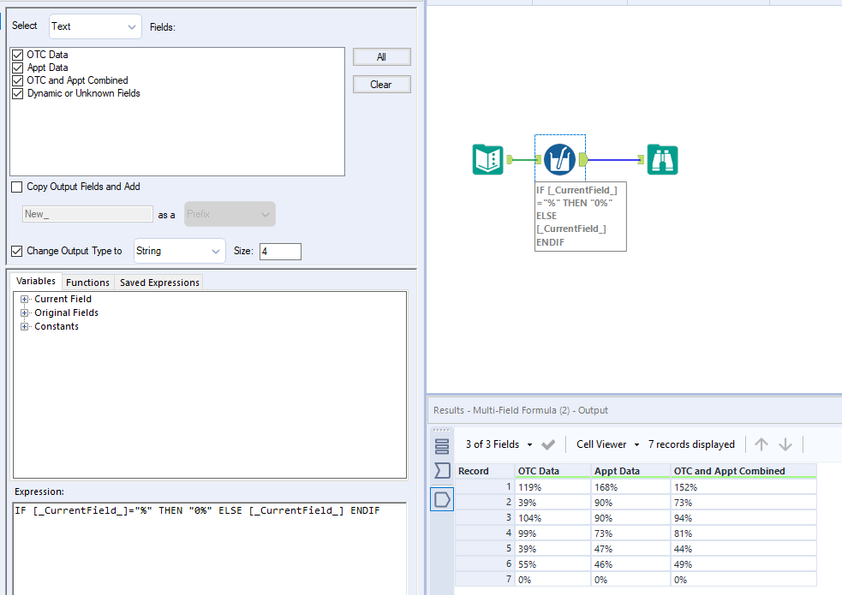Image resolution: width=842 pixels, height=595 pixels.
Task: Select the 119% cell
Action: [552, 487]
